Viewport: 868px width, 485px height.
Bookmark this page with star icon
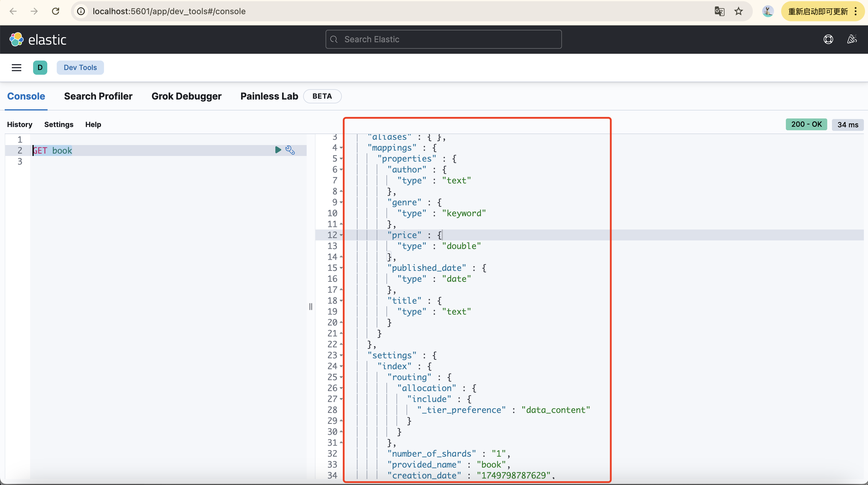(x=739, y=12)
